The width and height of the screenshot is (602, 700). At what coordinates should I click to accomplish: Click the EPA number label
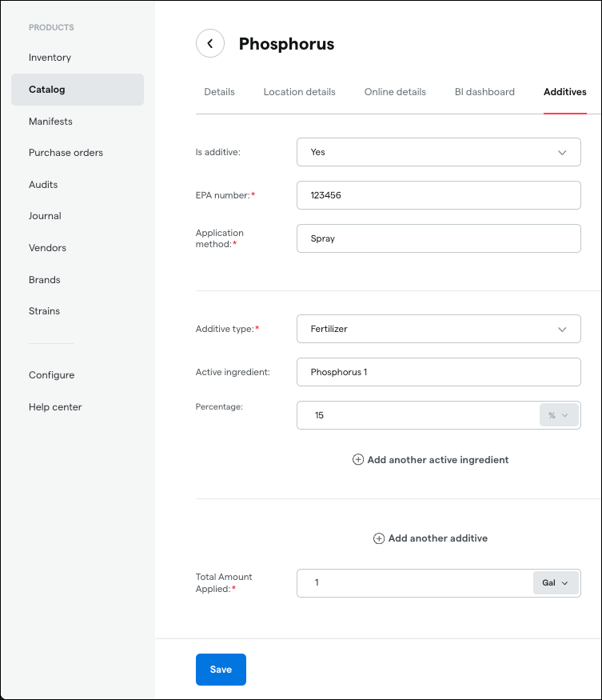[x=225, y=195]
